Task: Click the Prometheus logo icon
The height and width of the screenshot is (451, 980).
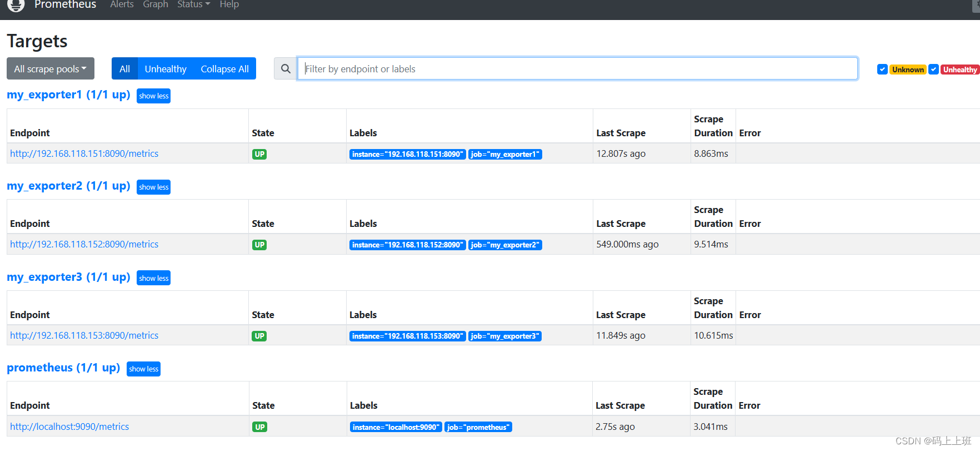Action: tap(16, 5)
